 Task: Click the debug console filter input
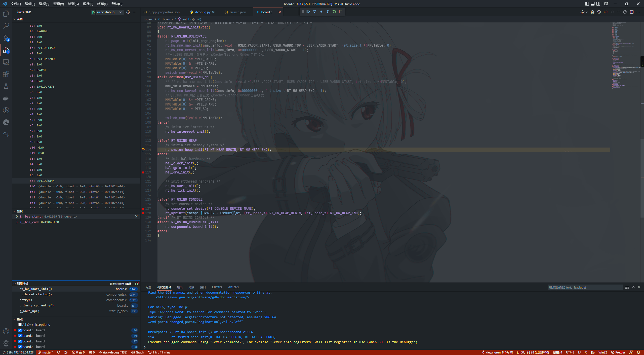click(585, 287)
